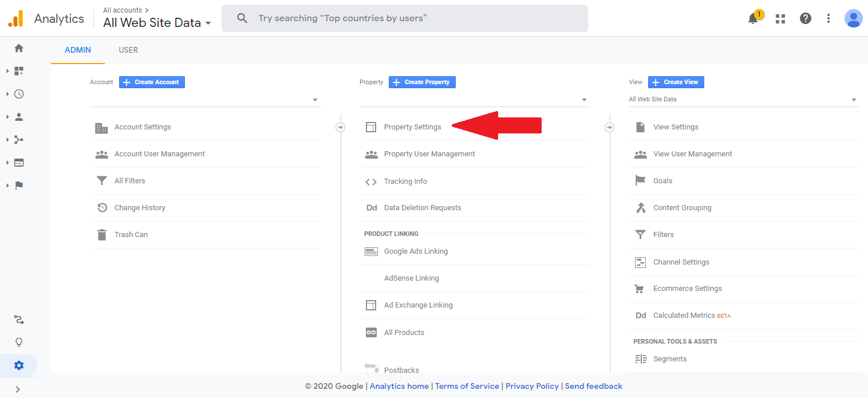Open Ad Exchange Linking
Screen dimensions: 868x398
[x=419, y=305]
